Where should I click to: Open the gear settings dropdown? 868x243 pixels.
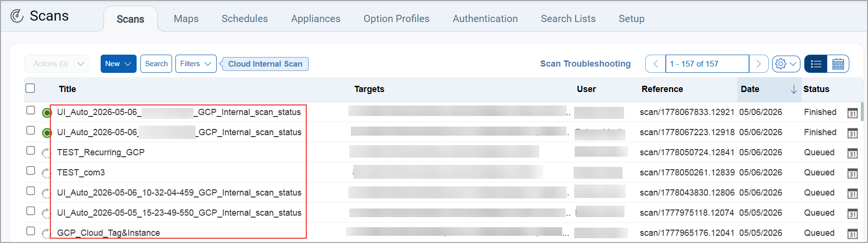(786, 64)
